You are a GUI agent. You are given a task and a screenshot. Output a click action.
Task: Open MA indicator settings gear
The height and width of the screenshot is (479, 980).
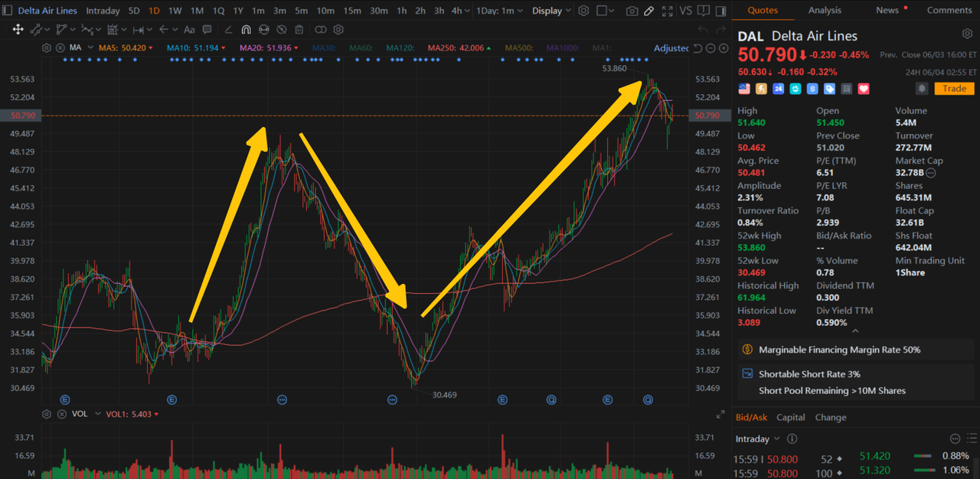click(47, 48)
